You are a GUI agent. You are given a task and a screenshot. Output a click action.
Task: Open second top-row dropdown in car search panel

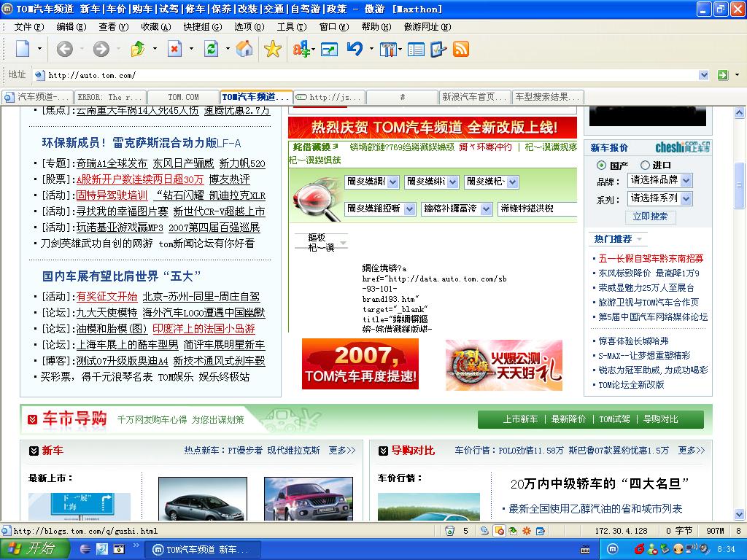(432, 182)
